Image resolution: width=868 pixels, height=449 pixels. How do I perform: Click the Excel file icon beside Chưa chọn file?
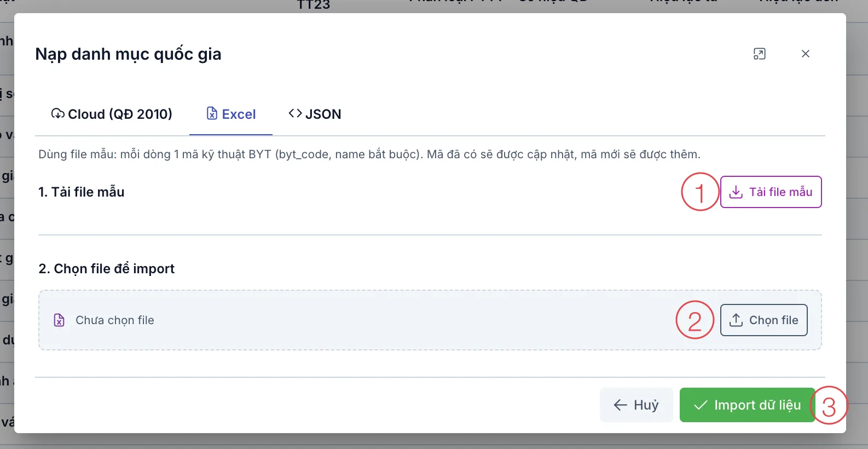pyautogui.click(x=59, y=320)
